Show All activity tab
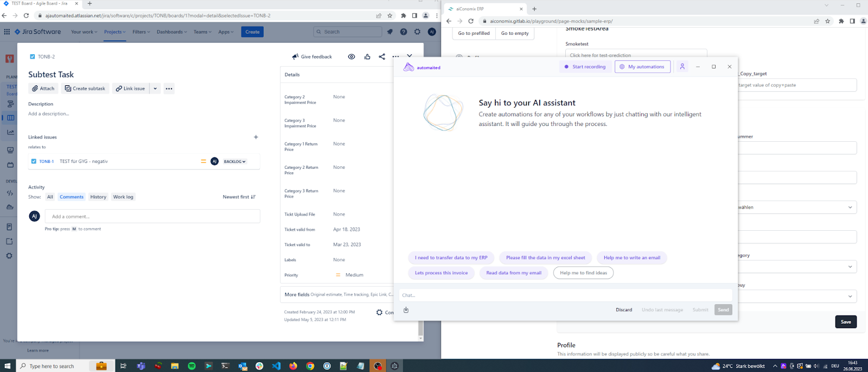Screen dimensions: 868x372 tap(50, 197)
